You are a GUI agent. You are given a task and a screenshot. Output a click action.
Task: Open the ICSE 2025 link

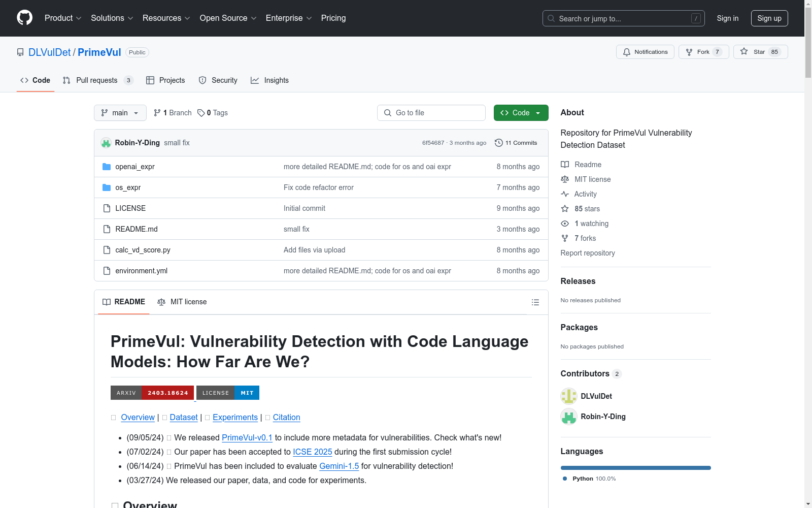(313, 452)
